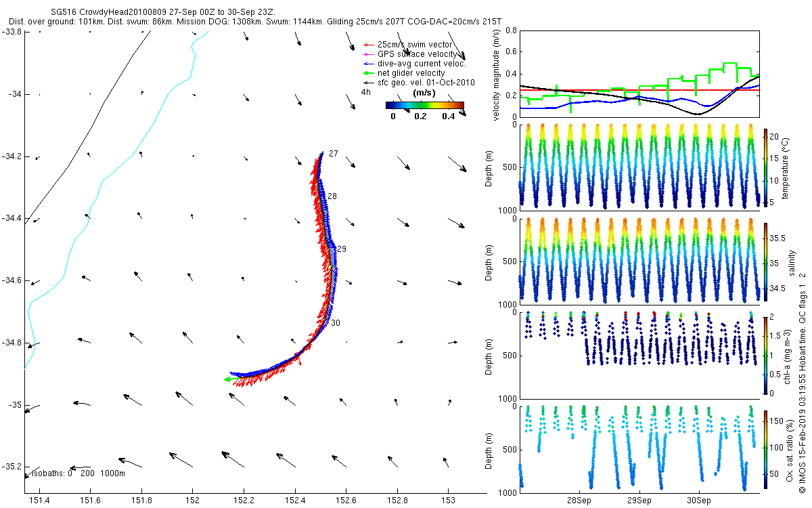Click the '(m/s)' colorbar unit label

pos(424,93)
